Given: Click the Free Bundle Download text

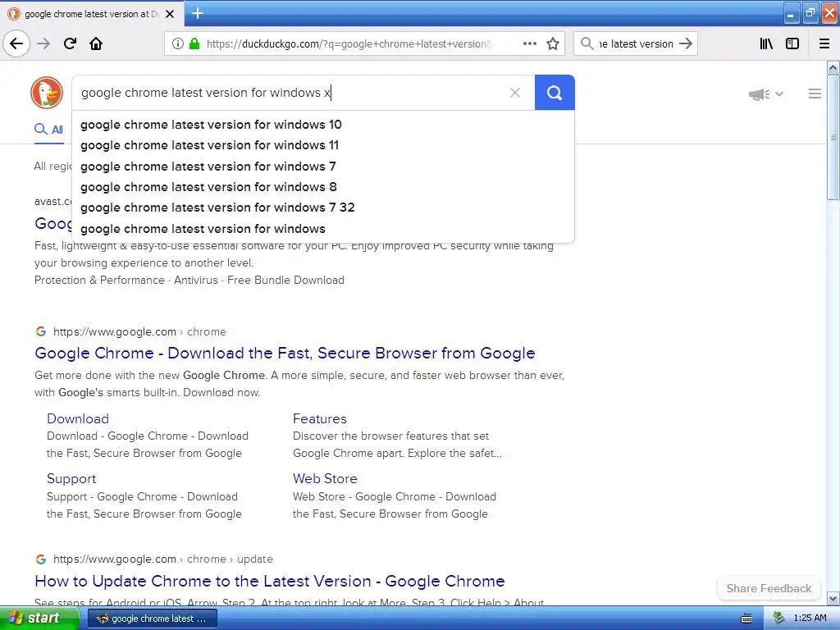Looking at the screenshot, I should [285, 281].
